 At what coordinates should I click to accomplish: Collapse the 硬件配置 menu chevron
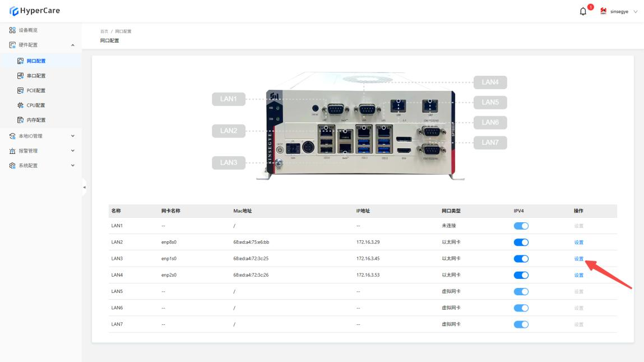point(73,45)
